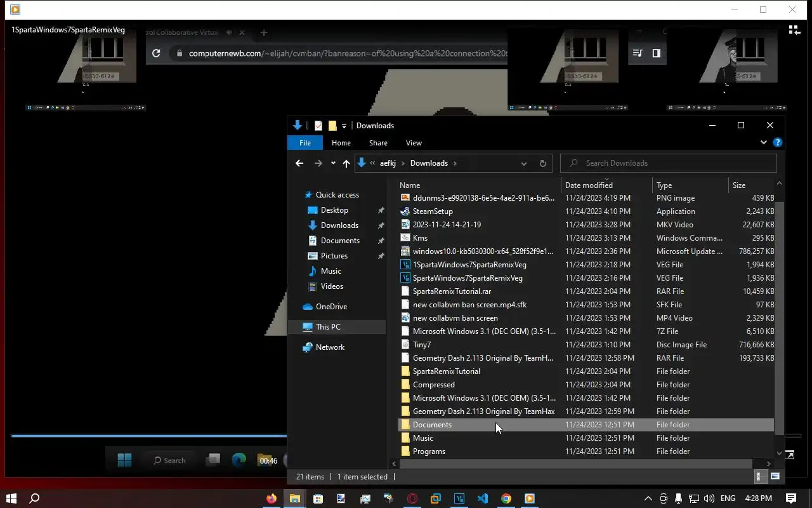Select the 2023-11-24 14-21-19 MKV video
This screenshot has height=508, width=812.
tap(586, 225)
